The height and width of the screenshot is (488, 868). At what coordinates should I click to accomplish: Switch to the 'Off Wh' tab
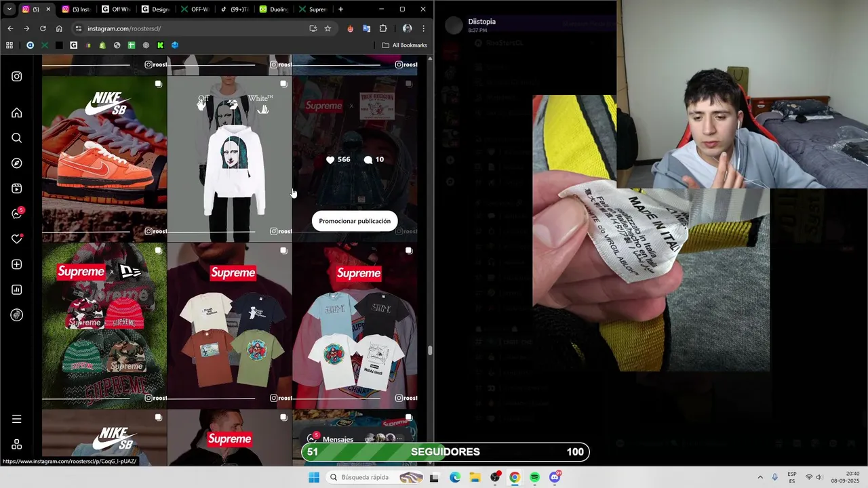point(115,9)
